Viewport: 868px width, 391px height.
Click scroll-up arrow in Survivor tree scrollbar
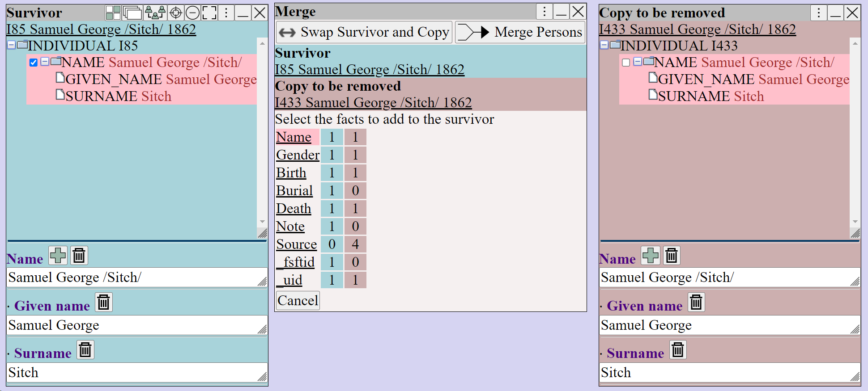(x=262, y=43)
